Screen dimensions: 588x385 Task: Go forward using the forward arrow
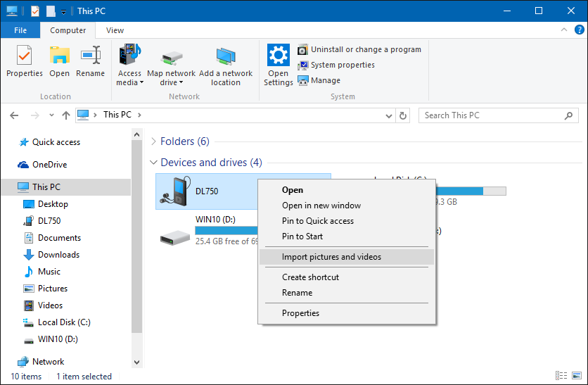pos(35,115)
